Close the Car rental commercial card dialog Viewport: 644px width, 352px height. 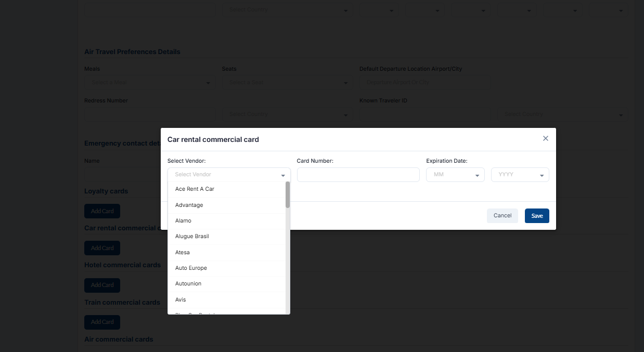(545, 138)
